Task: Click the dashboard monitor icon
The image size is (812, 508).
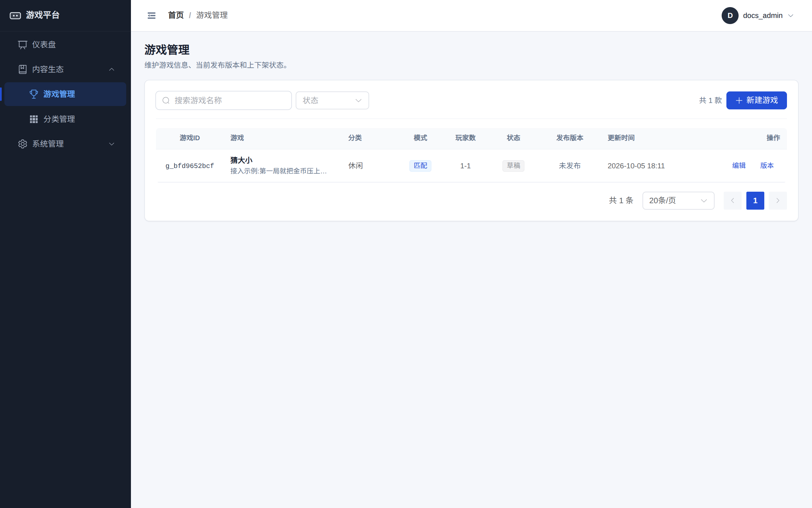Action: [x=23, y=45]
